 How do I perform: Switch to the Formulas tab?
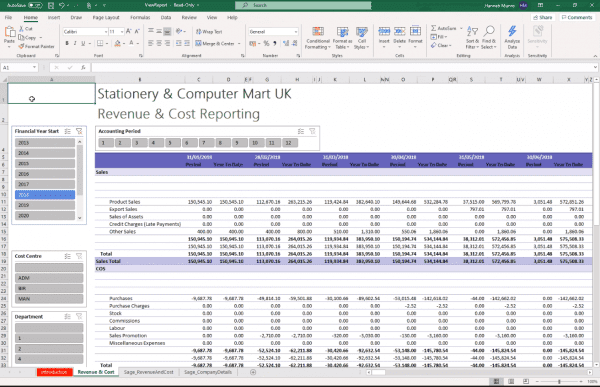click(140, 18)
